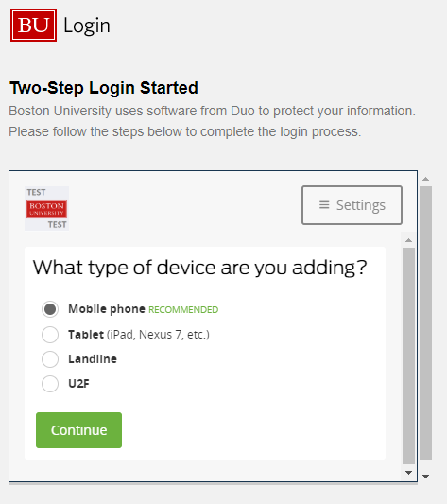Click the green Continue button

(x=78, y=430)
